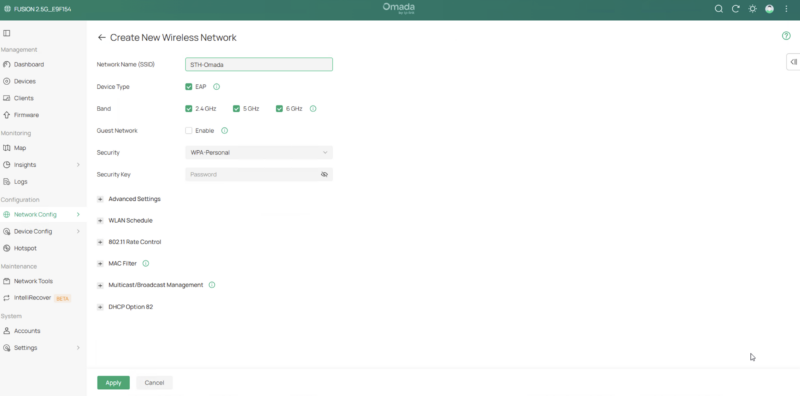Click the info icon next to MAC Filter
This screenshot has width=800, height=396.
[146, 263]
